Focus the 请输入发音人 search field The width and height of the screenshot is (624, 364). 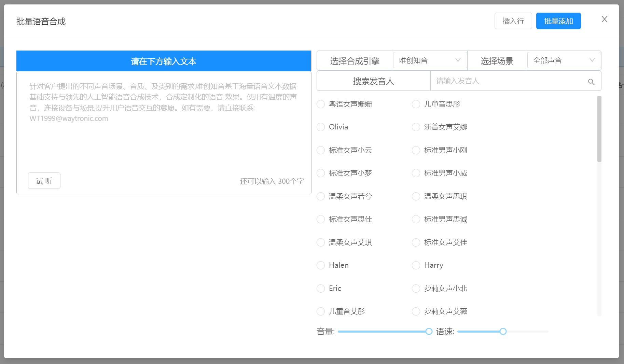pyautogui.click(x=509, y=81)
